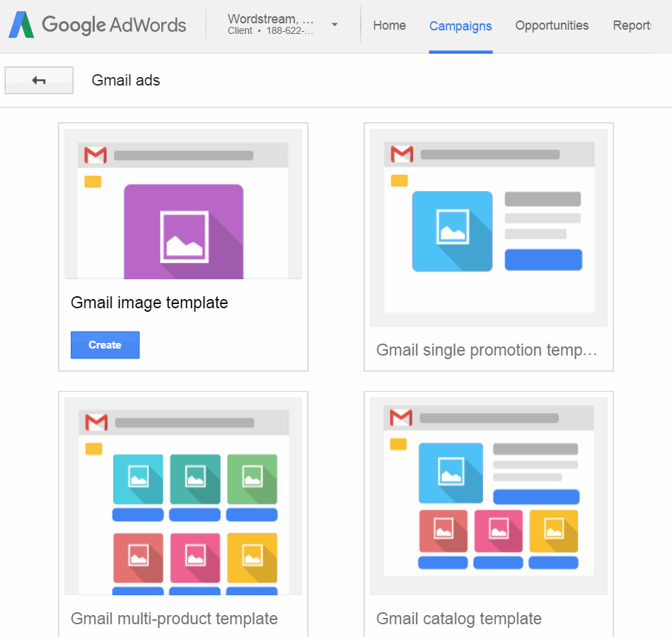Click the teal product tile in multi-product preview
672x637 pixels.
coord(195,479)
